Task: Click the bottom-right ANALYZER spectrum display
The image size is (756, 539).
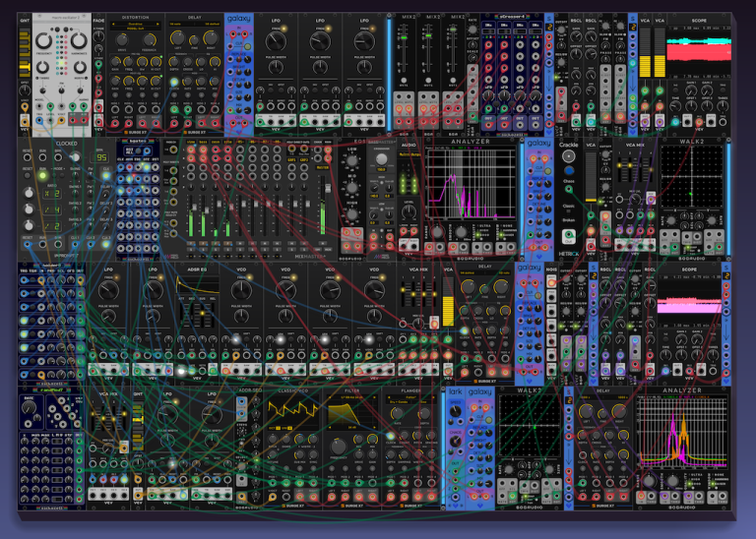Action: point(682,432)
